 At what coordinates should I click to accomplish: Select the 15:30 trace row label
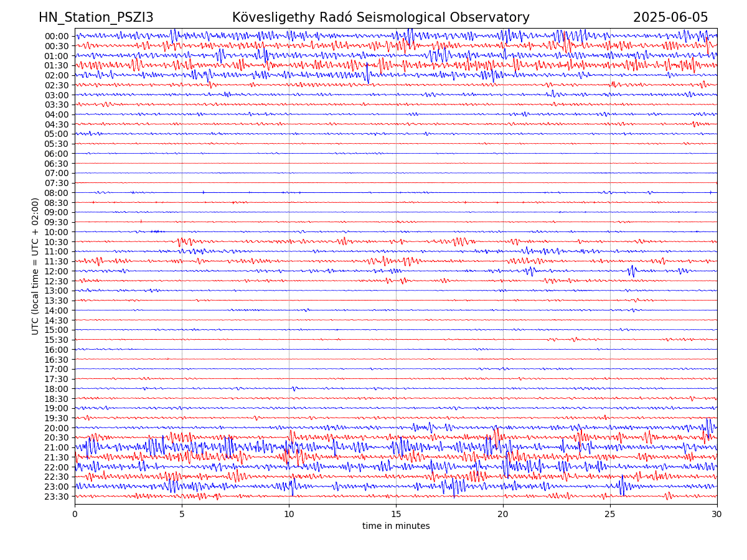(57, 340)
